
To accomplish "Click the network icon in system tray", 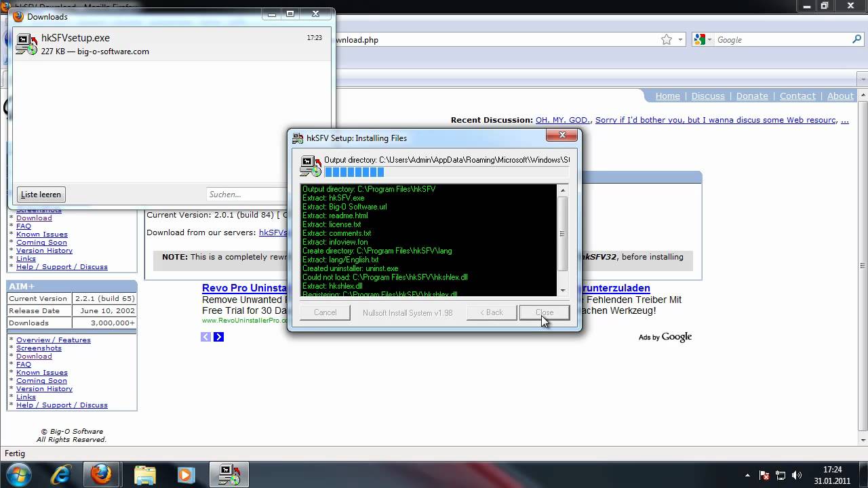I will [x=781, y=475].
